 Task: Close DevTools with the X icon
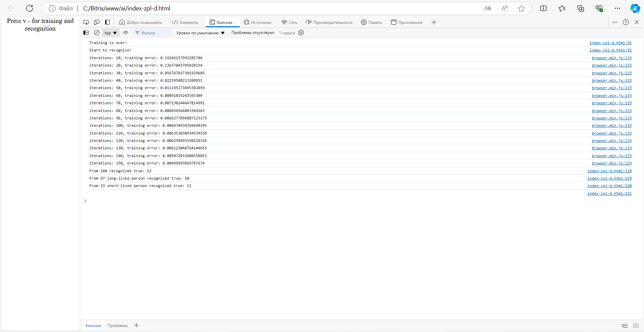(637, 22)
